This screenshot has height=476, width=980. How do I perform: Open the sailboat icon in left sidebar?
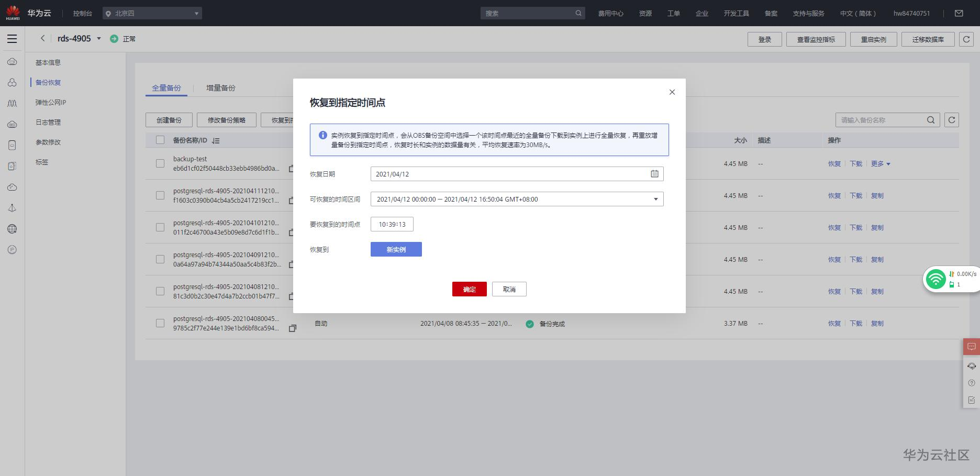[x=12, y=208]
